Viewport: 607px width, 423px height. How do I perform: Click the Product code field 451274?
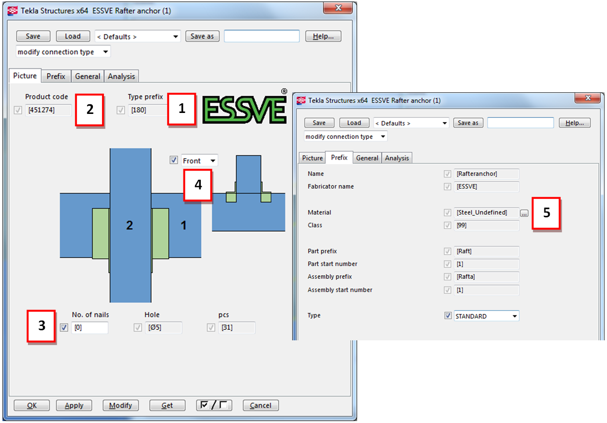48,110
